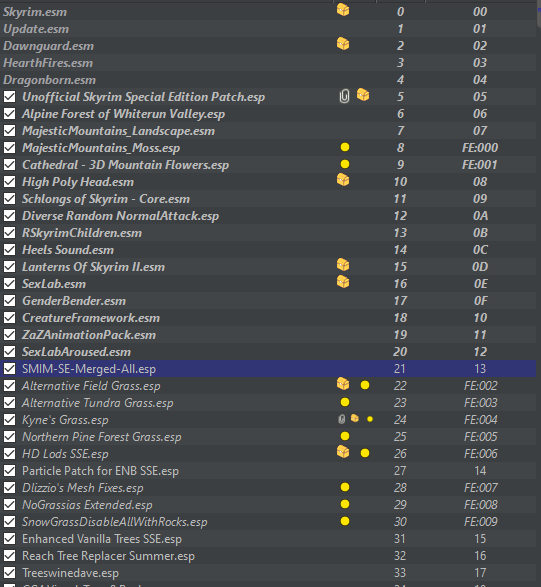Viewport: 541px width, 587px height.
Task: Disable the Alpine Forest of Whiterun Valley.esp plugin checkbox
Action: click(10, 114)
